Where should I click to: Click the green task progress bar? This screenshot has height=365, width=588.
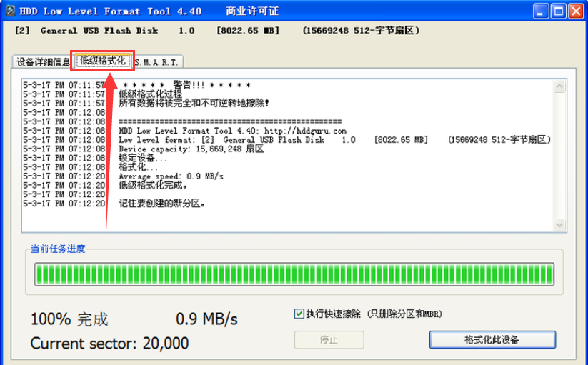coord(294,275)
